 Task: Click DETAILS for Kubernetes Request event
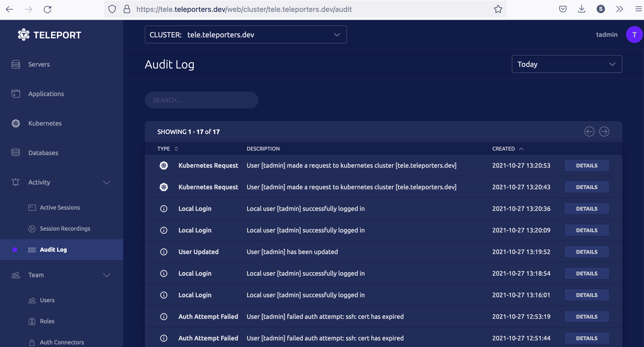587,165
